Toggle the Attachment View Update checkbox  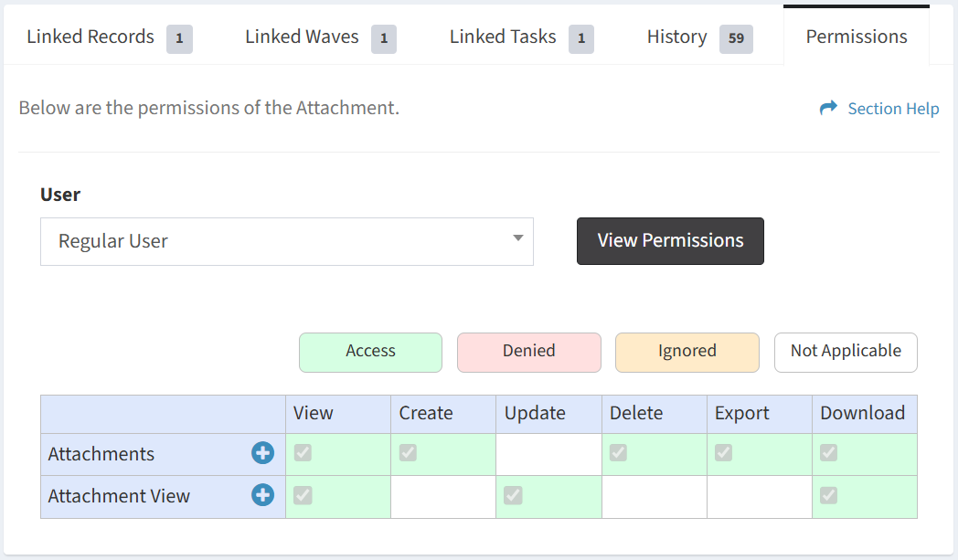point(513,495)
